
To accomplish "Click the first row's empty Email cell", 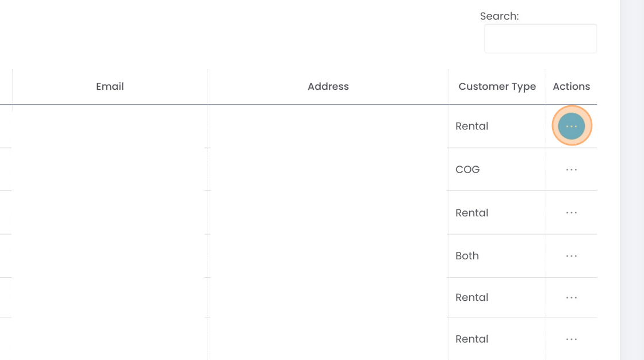I will [110, 126].
